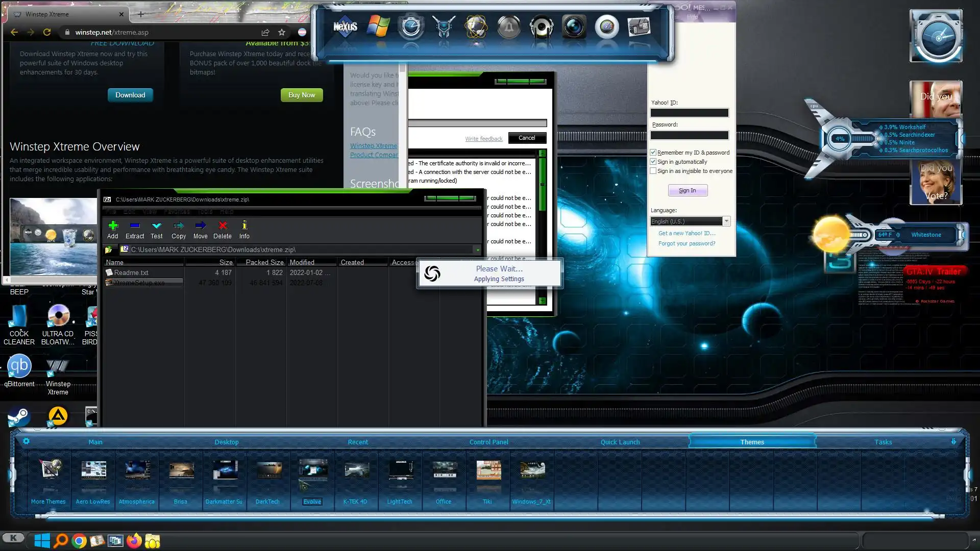Image resolution: width=980 pixels, height=551 pixels.
Task: Open the qBittorrent desktop shortcut
Action: [x=19, y=366]
